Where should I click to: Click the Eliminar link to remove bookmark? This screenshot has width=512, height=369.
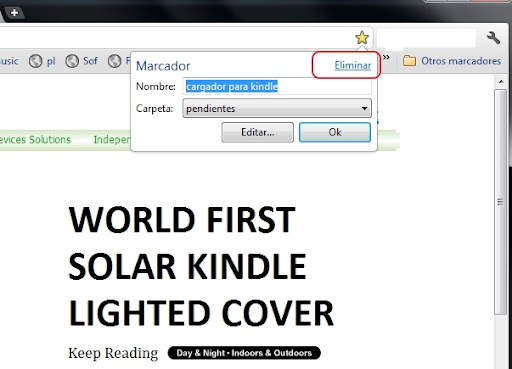click(x=353, y=65)
